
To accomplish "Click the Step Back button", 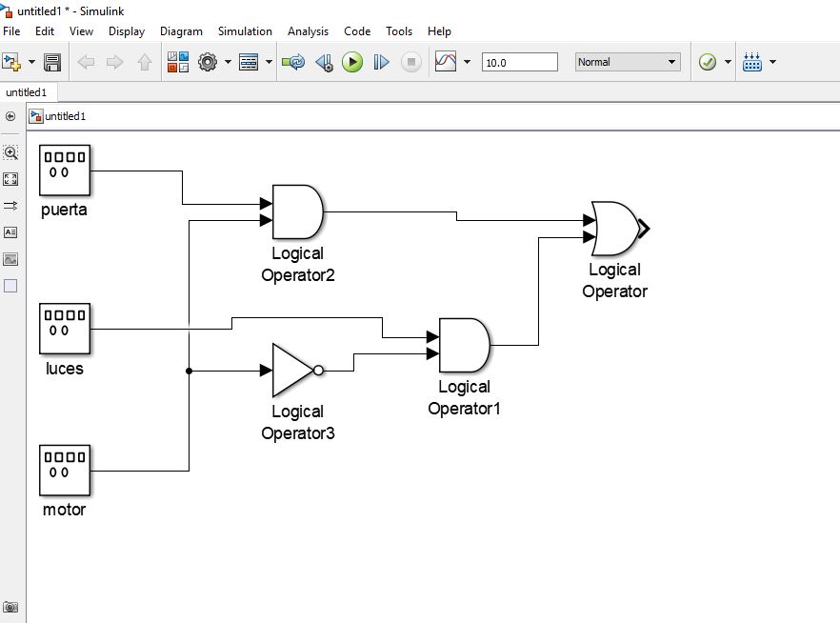I will click(325, 62).
